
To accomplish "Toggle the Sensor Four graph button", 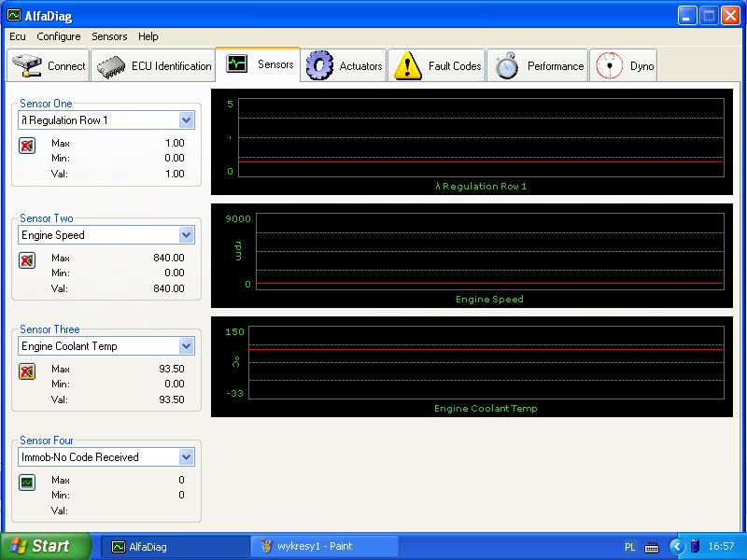I will (27, 483).
